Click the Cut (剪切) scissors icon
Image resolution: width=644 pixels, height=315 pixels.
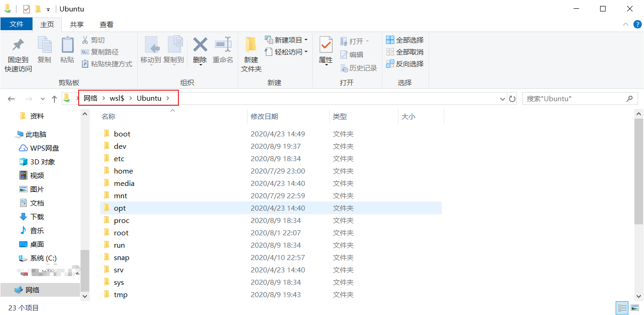coord(85,40)
